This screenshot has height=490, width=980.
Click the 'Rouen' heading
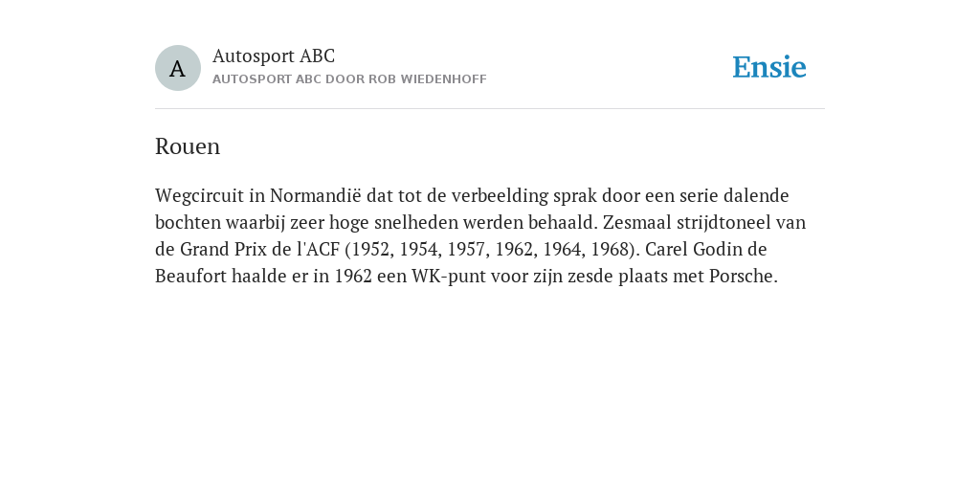[x=188, y=146]
